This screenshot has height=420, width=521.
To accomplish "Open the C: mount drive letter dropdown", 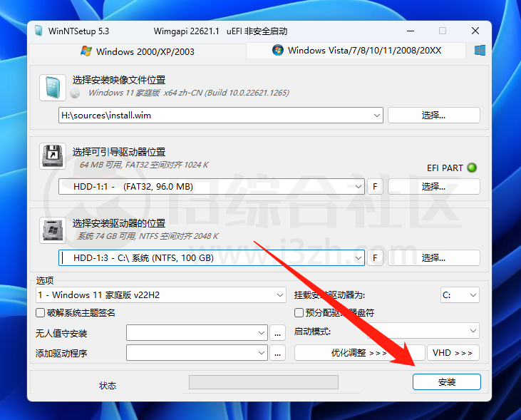I will click(460, 295).
